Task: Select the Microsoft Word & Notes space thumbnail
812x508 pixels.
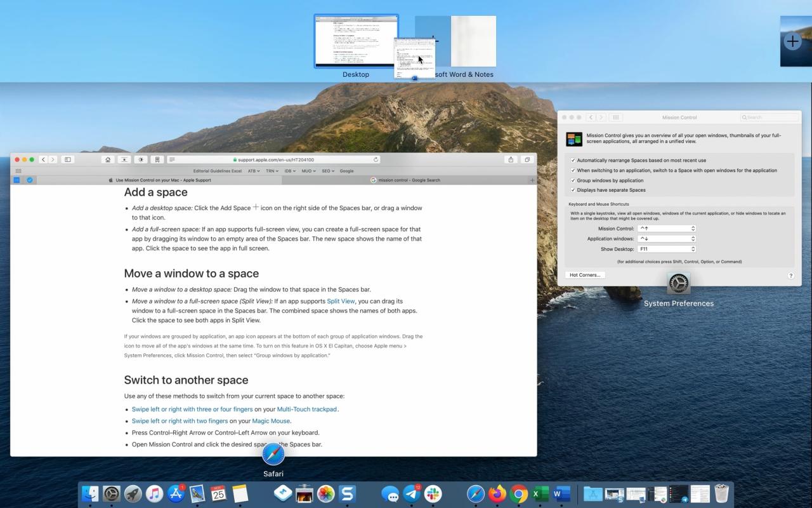Action: pyautogui.click(x=472, y=41)
